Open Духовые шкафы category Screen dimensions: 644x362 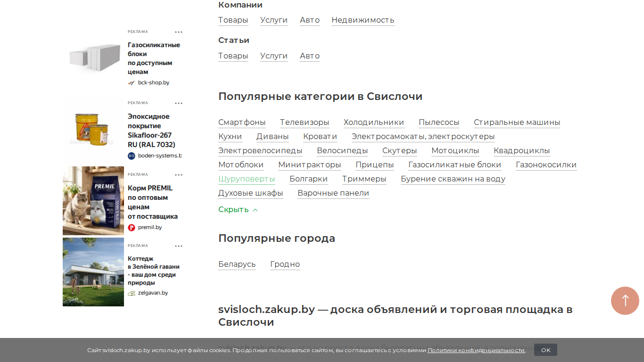[x=251, y=193]
